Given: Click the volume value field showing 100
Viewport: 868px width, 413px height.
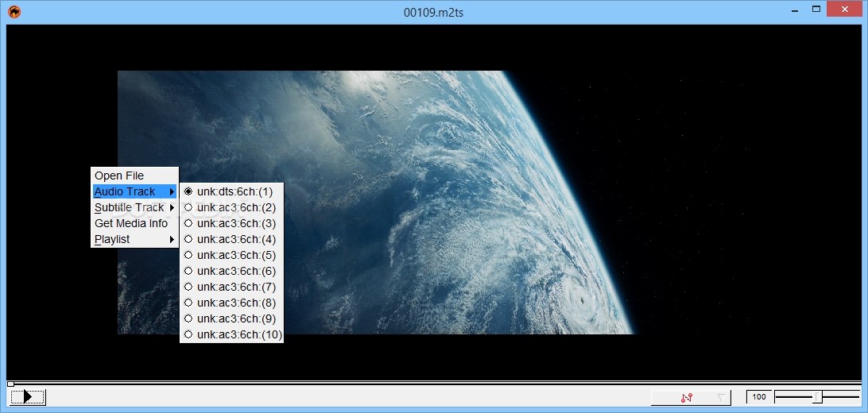Looking at the screenshot, I should click(x=758, y=396).
